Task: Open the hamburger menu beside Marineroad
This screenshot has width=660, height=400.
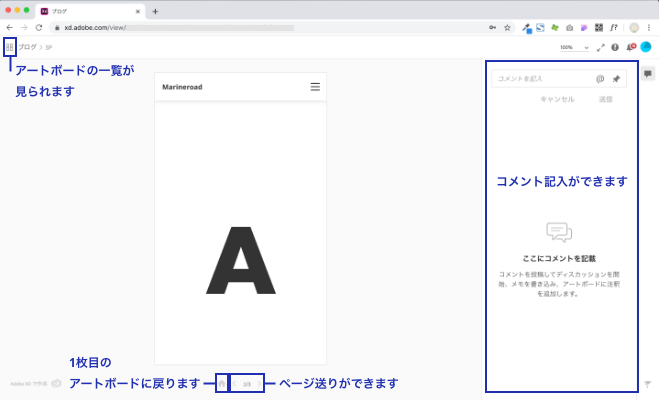Action: coord(315,87)
